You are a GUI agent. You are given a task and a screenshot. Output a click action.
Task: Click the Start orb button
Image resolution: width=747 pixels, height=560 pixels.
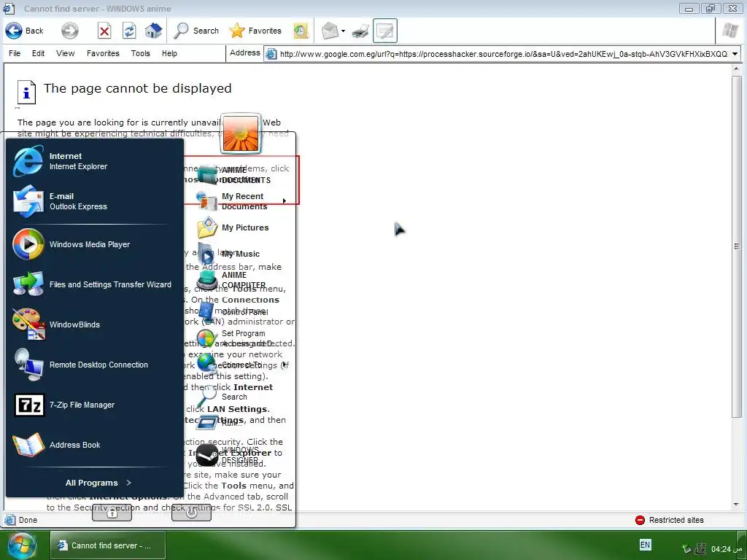(x=21, y=545)
